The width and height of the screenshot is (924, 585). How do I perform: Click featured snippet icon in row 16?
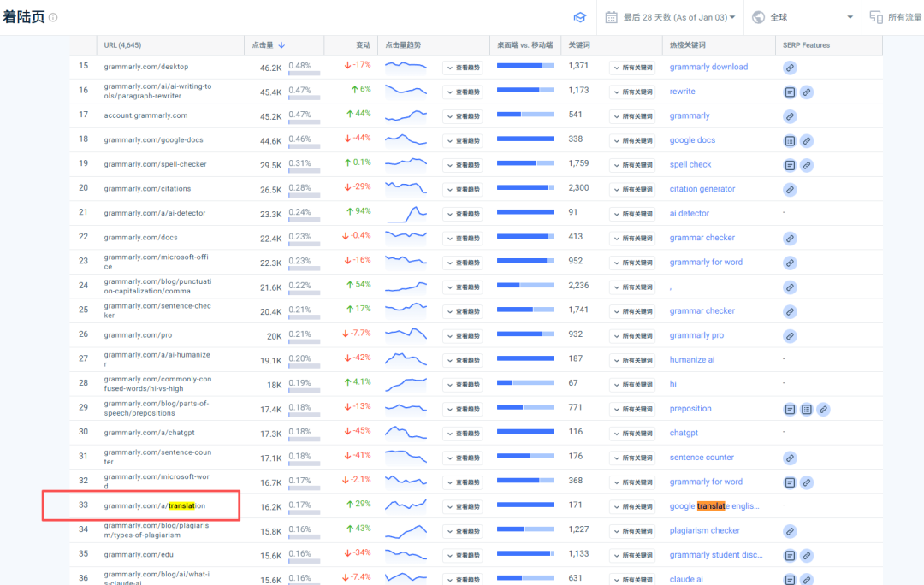tap(790, 92)
